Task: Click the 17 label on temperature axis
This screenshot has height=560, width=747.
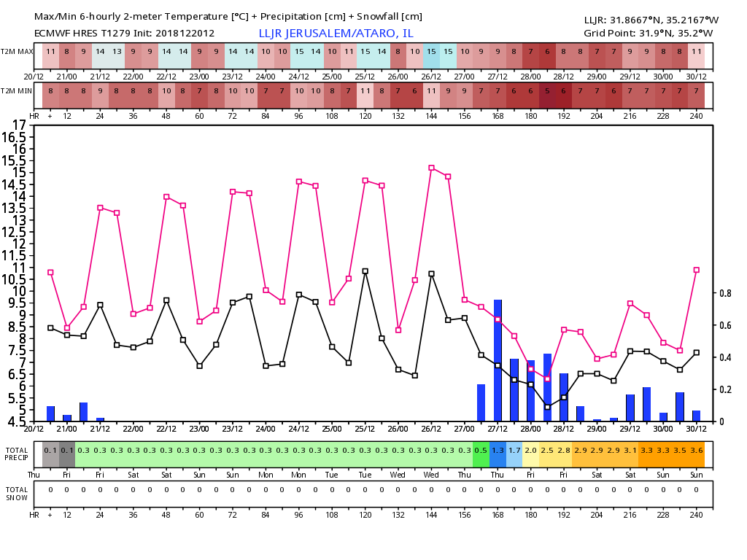Action: [19, 125]
